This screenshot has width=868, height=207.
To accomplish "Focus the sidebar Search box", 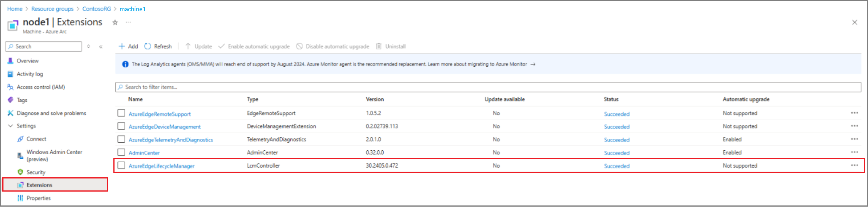I will pos(44,46).
